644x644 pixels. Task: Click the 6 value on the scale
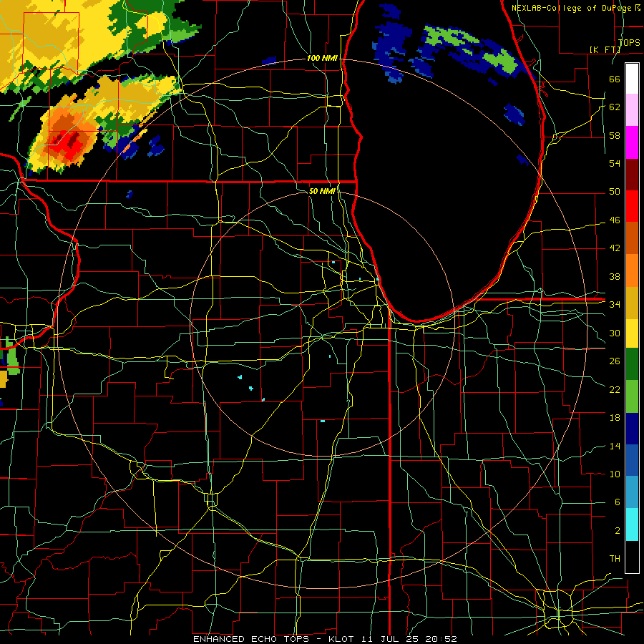618,502
